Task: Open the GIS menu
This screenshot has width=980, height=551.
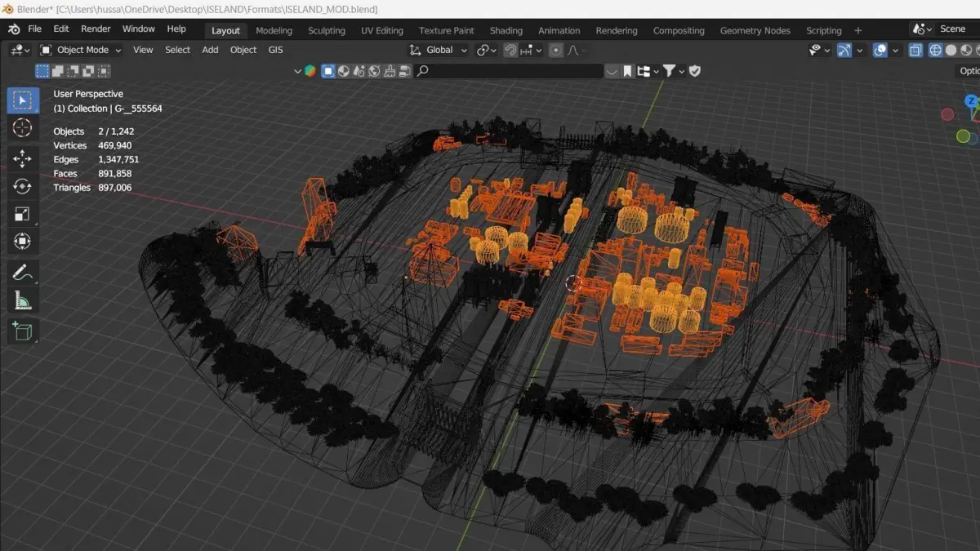Action: point(276,50)
